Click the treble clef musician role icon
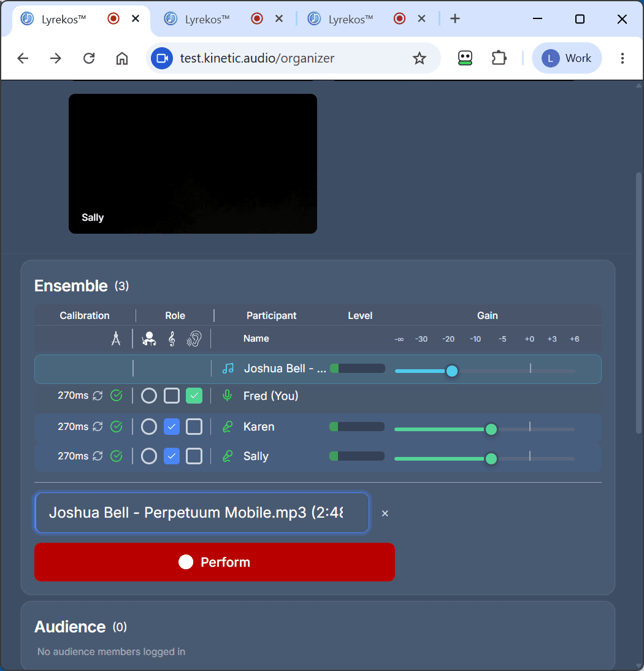This screenshot has width=644, height=671. tap(172, 339)
